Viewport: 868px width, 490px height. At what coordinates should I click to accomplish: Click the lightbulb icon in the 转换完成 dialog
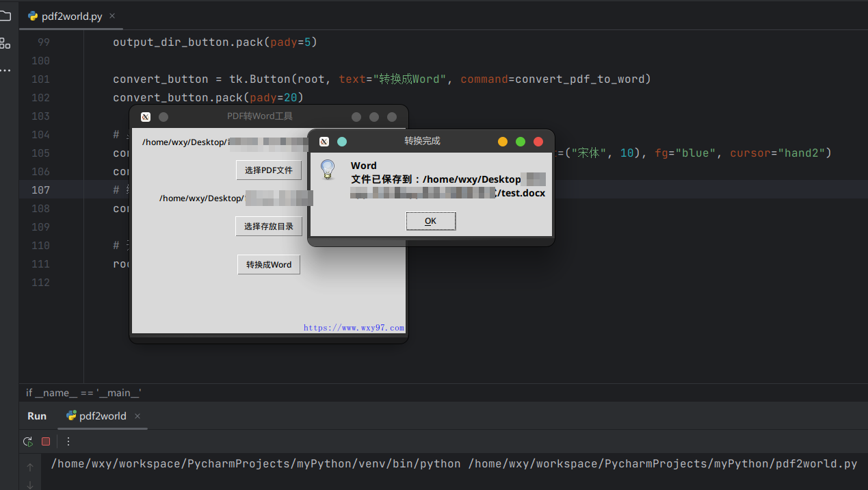pos(328,170)
